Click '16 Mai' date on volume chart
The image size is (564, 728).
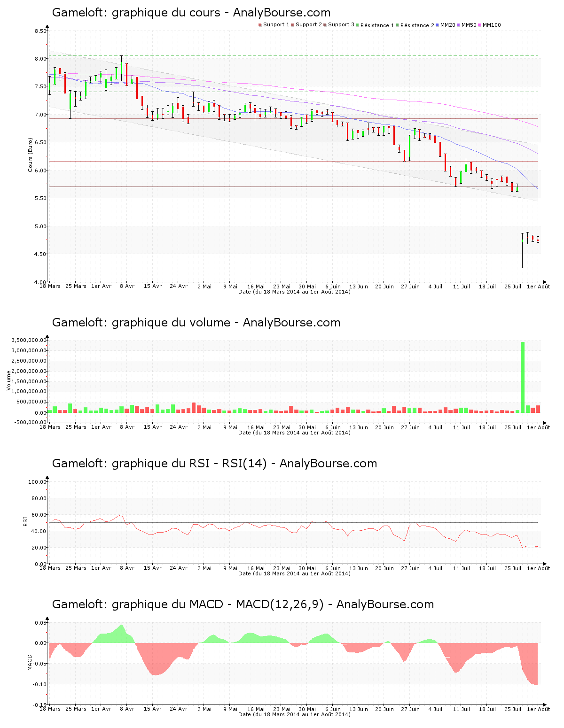(256, 427)
